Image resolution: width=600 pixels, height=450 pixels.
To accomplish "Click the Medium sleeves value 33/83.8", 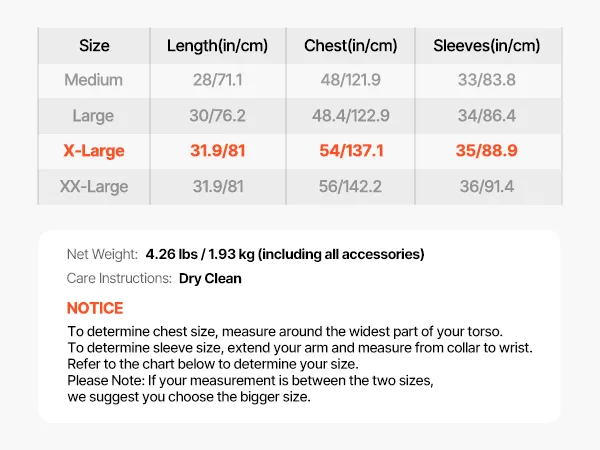I will pyautogui.click(x=486, y=80).
